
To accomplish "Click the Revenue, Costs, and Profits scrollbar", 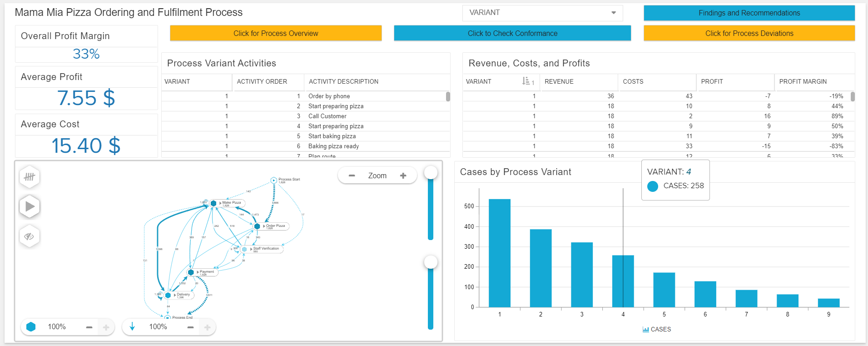I will (x=853, y=96).
